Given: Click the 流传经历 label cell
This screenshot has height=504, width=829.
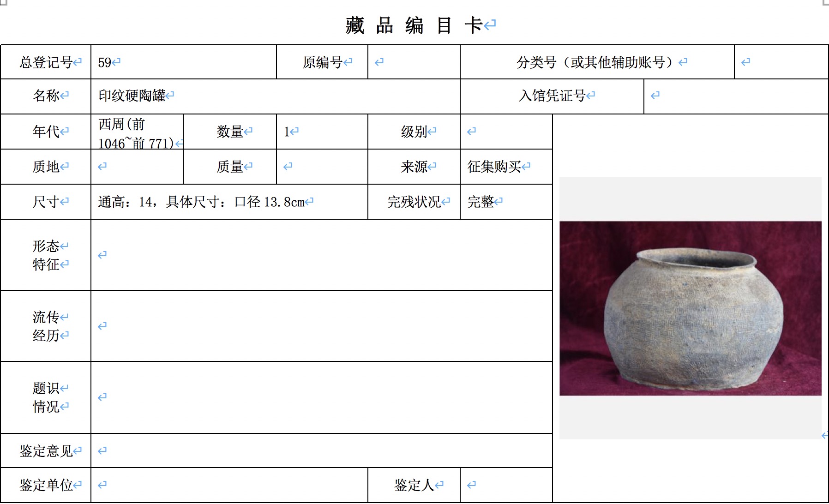Looking at the screenshot, I should [46, 326].
